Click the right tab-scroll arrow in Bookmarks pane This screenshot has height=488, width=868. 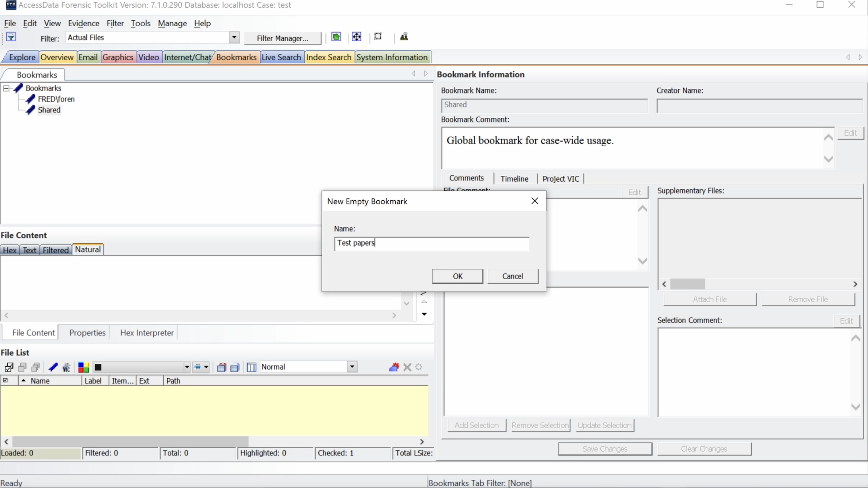point(426,73)
